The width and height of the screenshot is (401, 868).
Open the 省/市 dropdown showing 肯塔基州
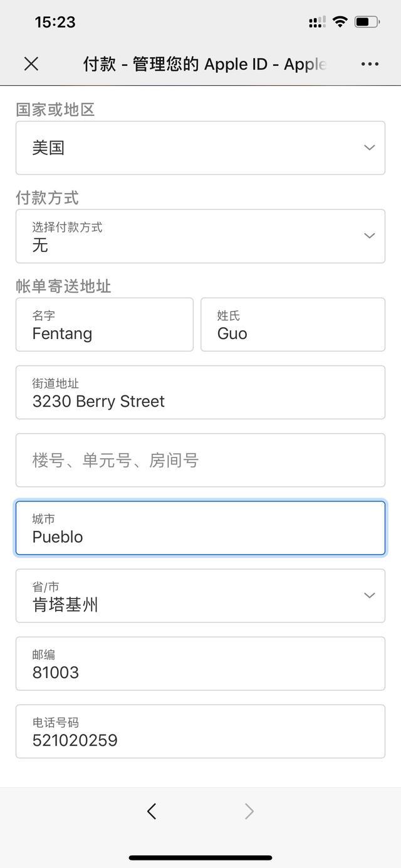[200, 595]
